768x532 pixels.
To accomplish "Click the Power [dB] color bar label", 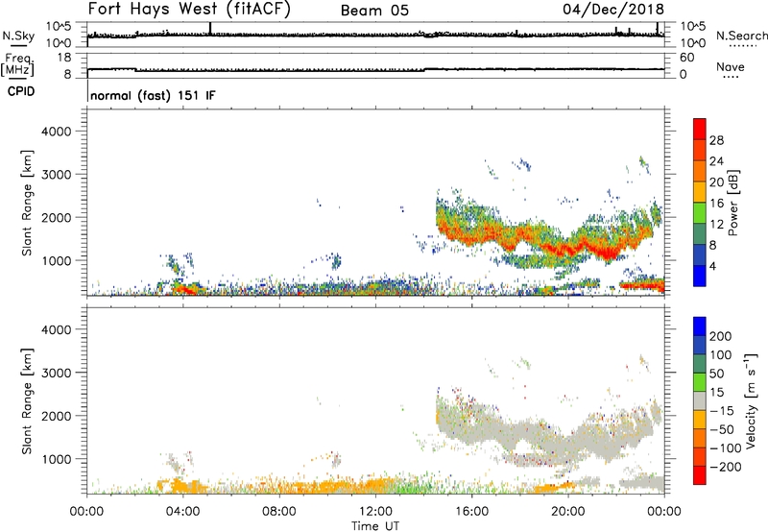I will click(x=732, y=203).
